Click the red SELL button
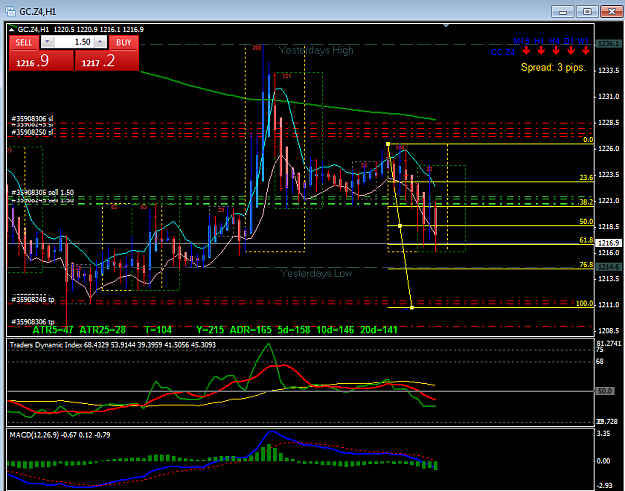Screen dimensions: 625x491 click(x=24, y=43)
